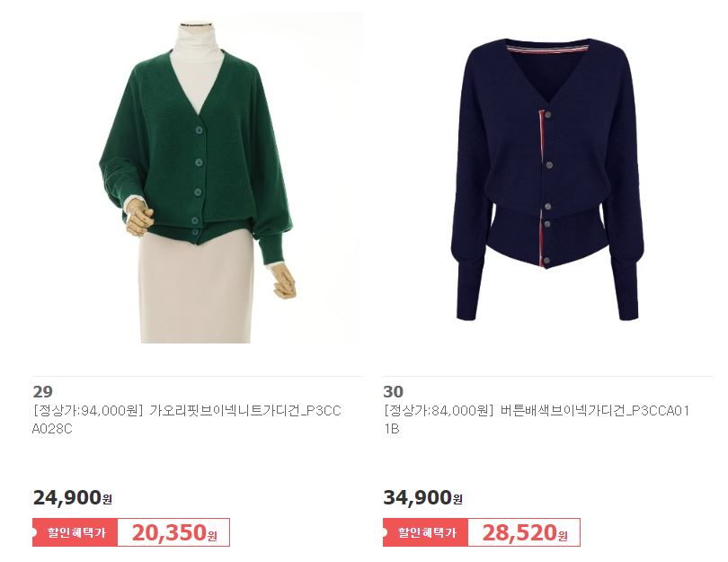
Task: Click top button of the green cardigan
Action: (200, 130)
